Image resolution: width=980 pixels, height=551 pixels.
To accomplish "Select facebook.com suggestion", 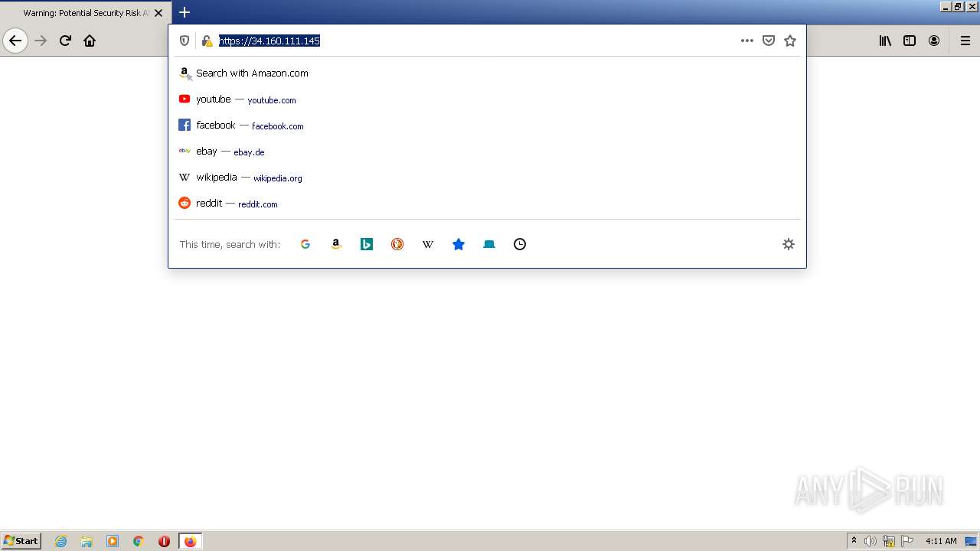I will coord(487,126).
